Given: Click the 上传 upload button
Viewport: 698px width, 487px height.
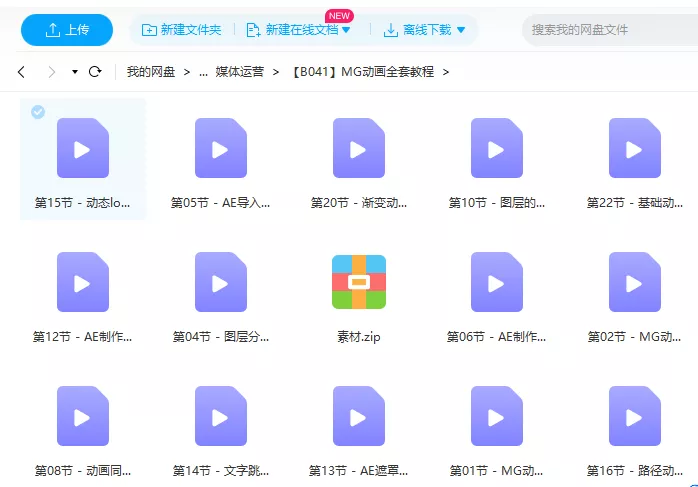Looking at the screenshot, I should tap(67, 30).
